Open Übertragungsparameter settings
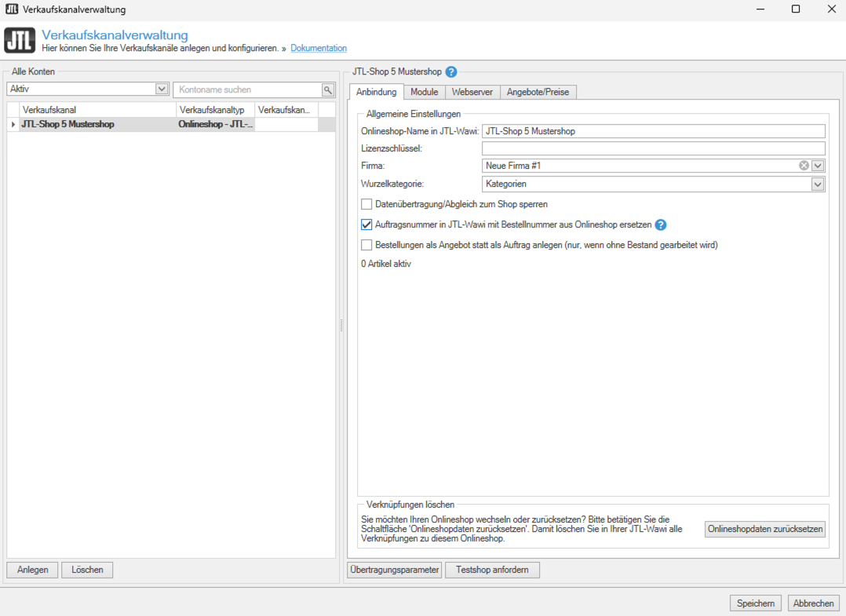 (395, 570)
